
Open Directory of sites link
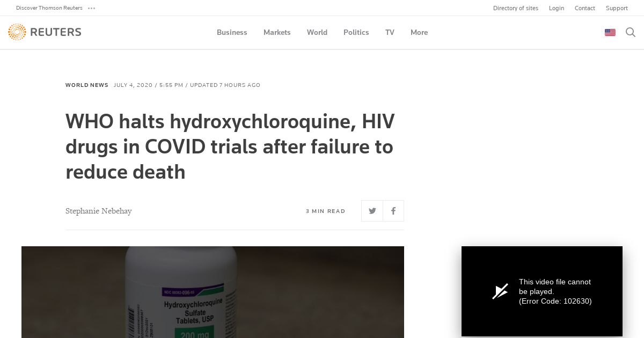[516, 8]
